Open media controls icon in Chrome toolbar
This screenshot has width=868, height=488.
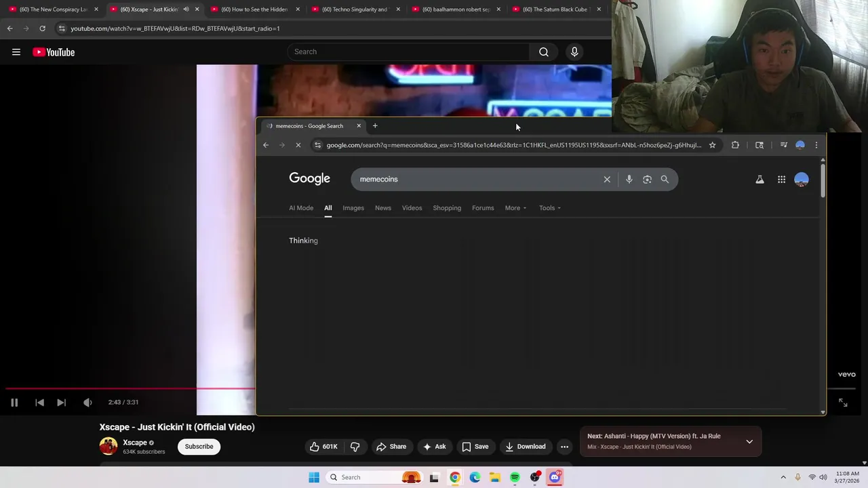pyautogui.click(x=784, y=145)
